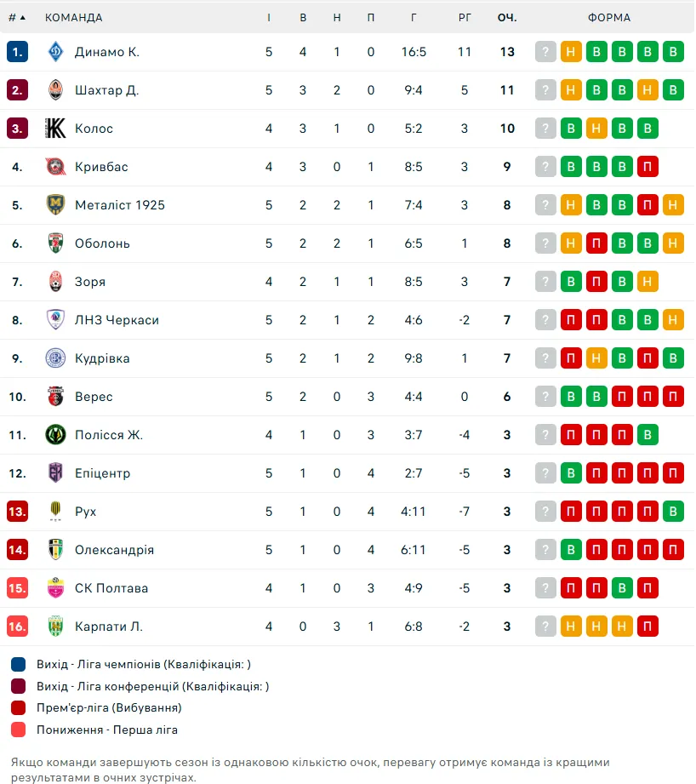The height and width of the screenshot is (784, 696).
Task: Click the Шахтар Д. club crest
Action: 55,90
